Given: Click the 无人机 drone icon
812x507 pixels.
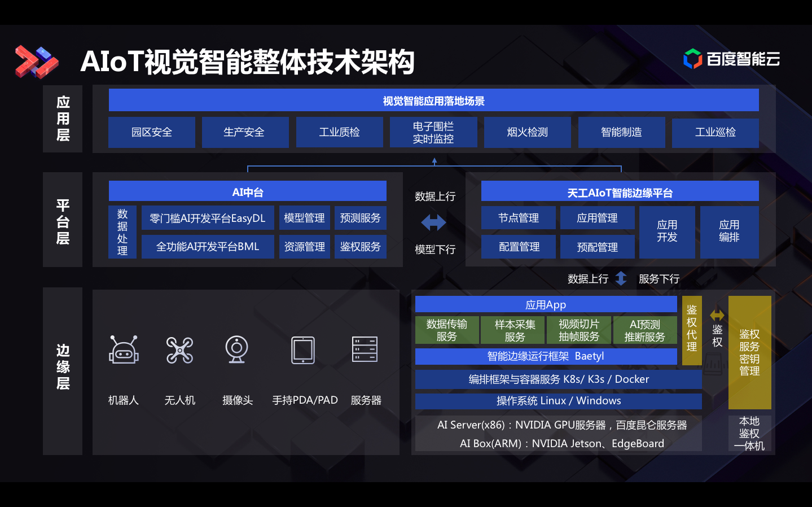Looking at the screenshot, I should pos(179,350).
